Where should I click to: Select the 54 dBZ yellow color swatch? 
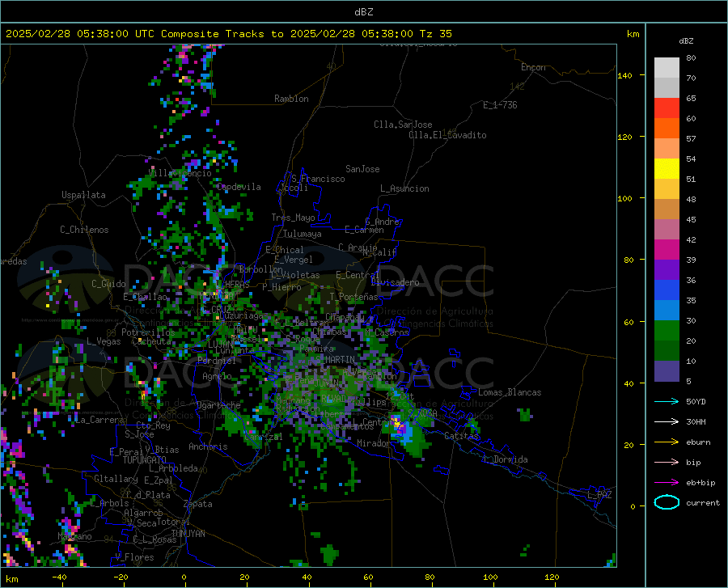(x=667, y=169)
